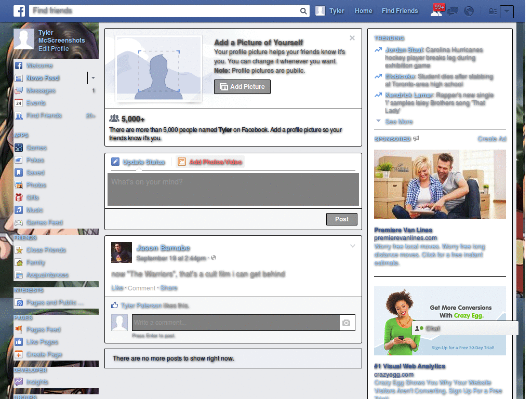Click the Music app icon
Image resolution: width=532 pixels, height=399 pixels.
19,210
